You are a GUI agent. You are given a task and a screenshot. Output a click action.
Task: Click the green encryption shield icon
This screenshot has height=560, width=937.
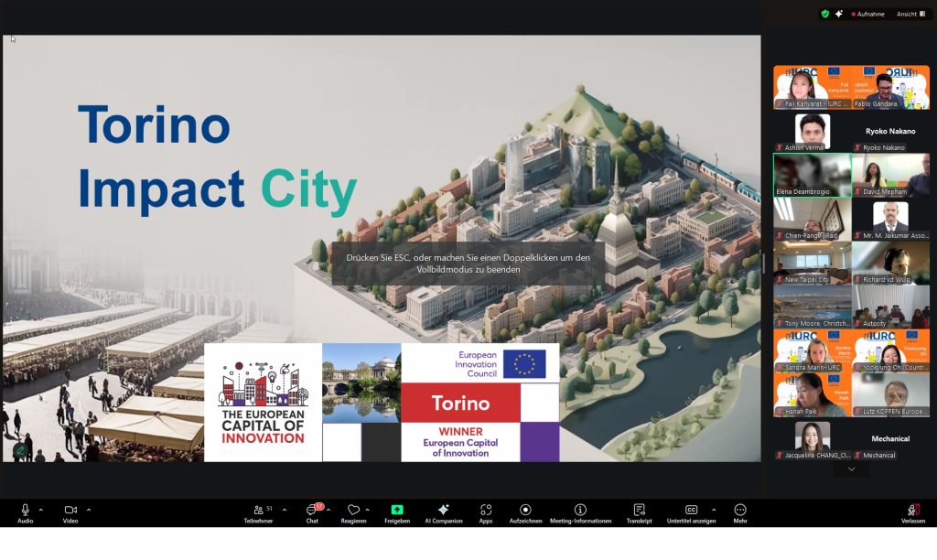[x=825, y=14]
